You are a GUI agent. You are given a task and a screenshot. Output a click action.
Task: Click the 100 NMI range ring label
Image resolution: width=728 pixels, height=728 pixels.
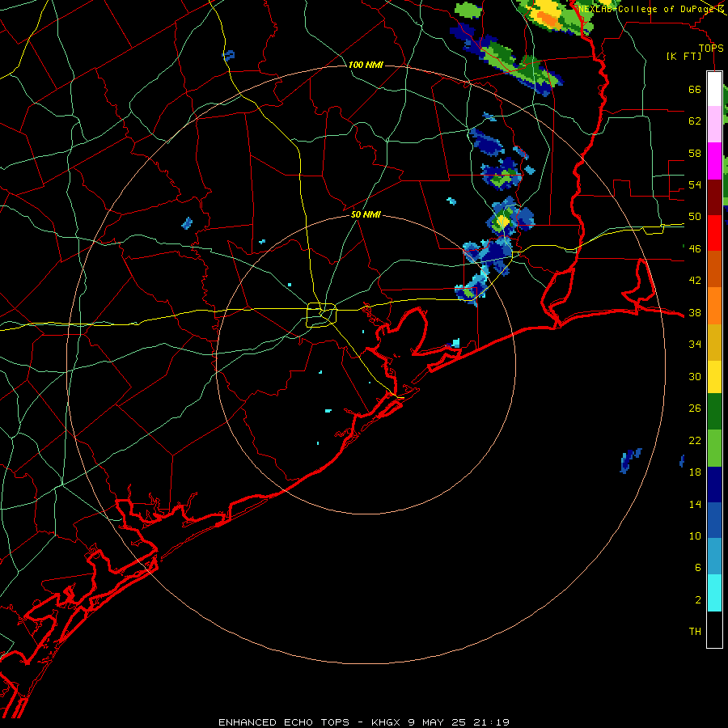[x=366, y=65]
